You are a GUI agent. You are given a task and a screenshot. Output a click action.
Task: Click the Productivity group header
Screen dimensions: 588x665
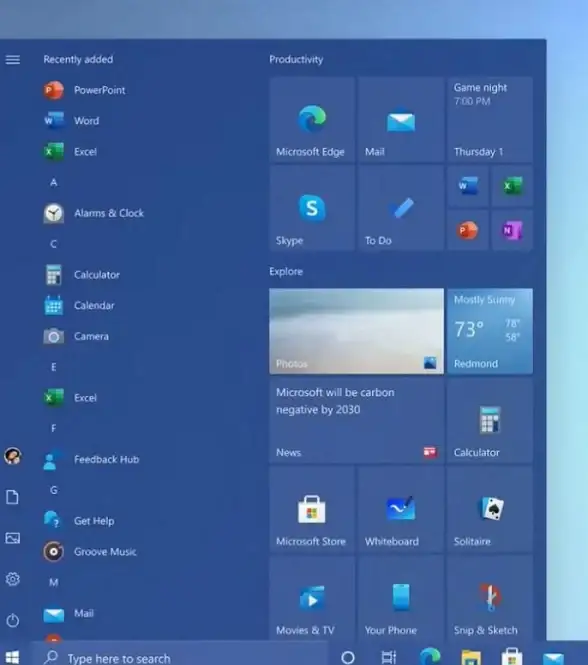296,59
